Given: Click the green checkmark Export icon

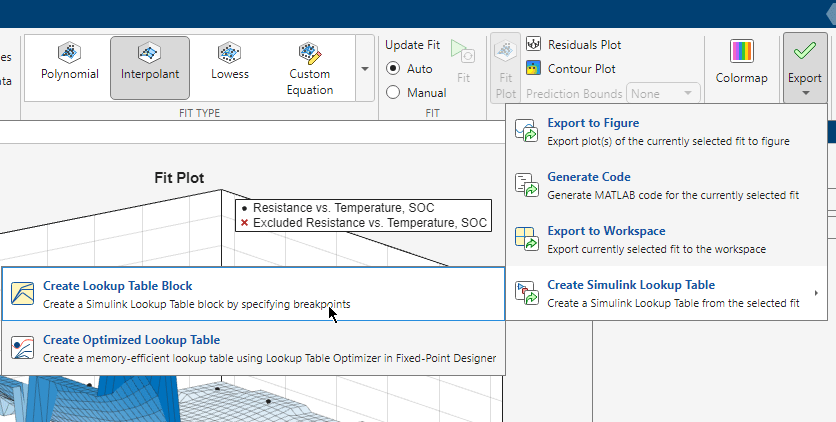Looking at the screenshot, I should tap(804, 51).
